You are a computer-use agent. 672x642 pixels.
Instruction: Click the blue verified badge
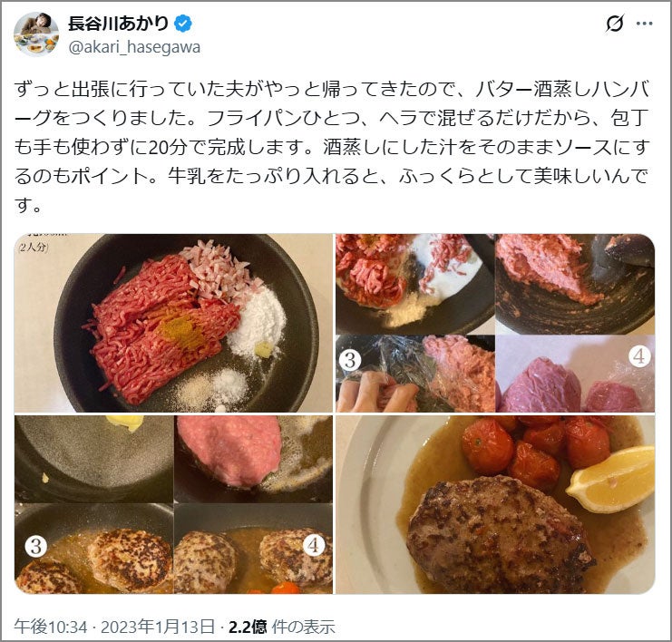[x=183, y=24]
